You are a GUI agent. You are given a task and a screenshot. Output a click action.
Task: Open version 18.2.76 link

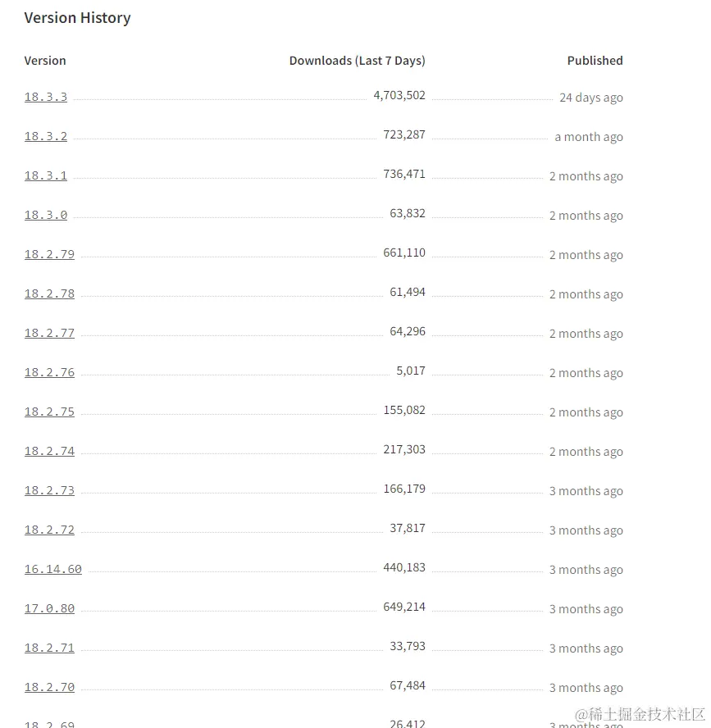click(49, 372)
